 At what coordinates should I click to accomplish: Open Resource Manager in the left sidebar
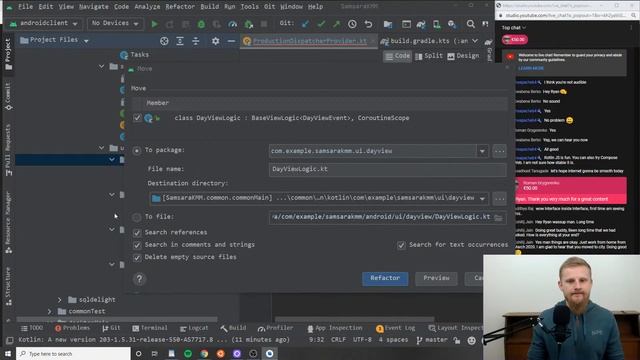tap(8, 222)
